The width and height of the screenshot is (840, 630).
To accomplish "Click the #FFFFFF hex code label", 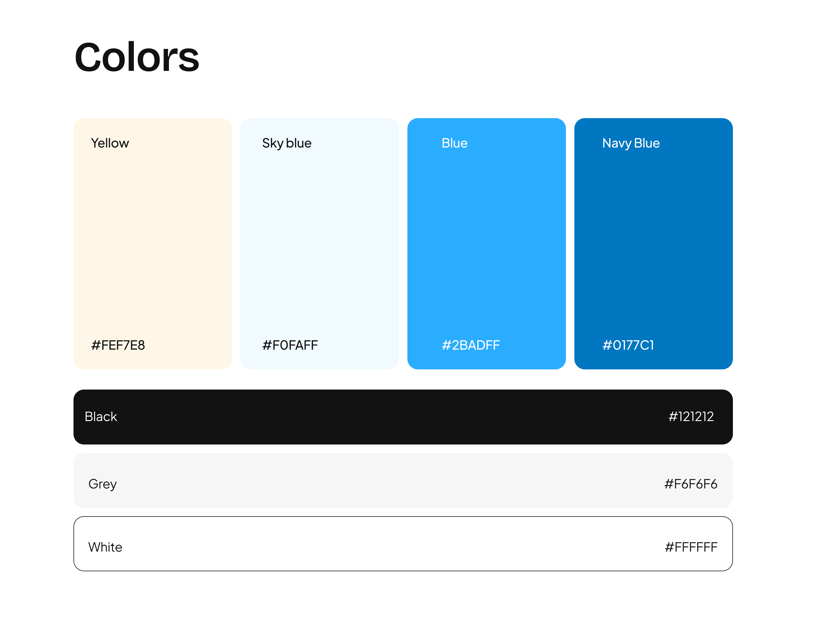I will [691, 547].
